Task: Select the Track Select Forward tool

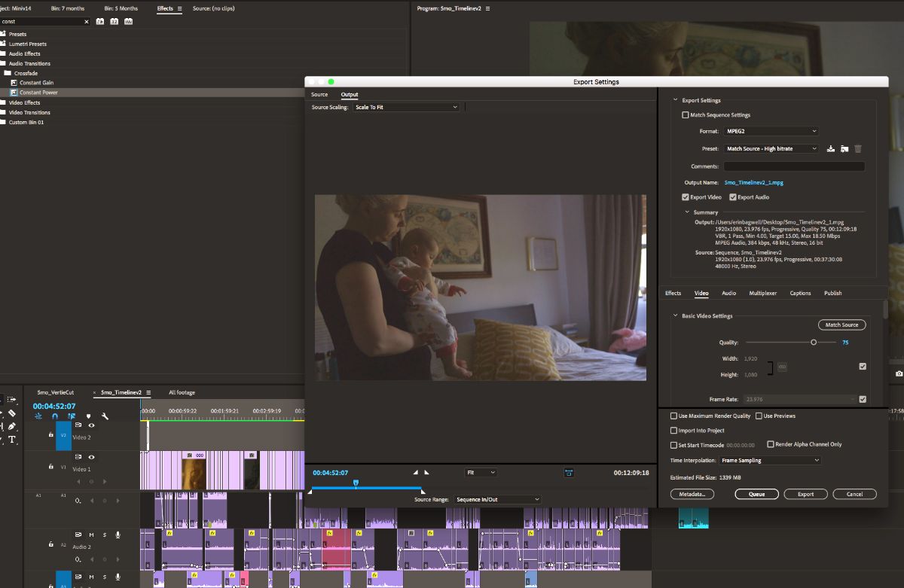Action: coord(12,400)
